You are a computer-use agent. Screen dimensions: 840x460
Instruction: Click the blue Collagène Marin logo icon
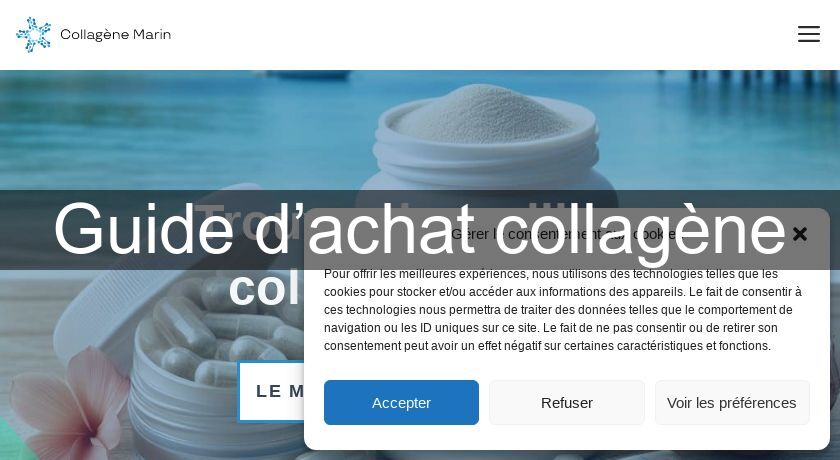[34, 35]
